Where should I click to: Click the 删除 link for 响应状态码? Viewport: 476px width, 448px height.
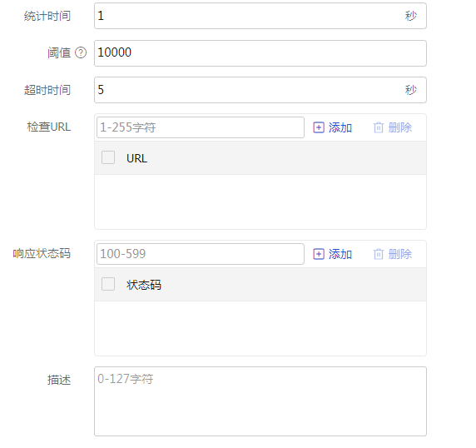(x=400, y=254)
